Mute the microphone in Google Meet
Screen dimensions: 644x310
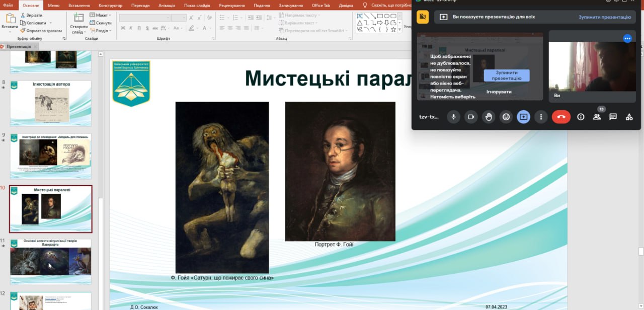[453, 117]
